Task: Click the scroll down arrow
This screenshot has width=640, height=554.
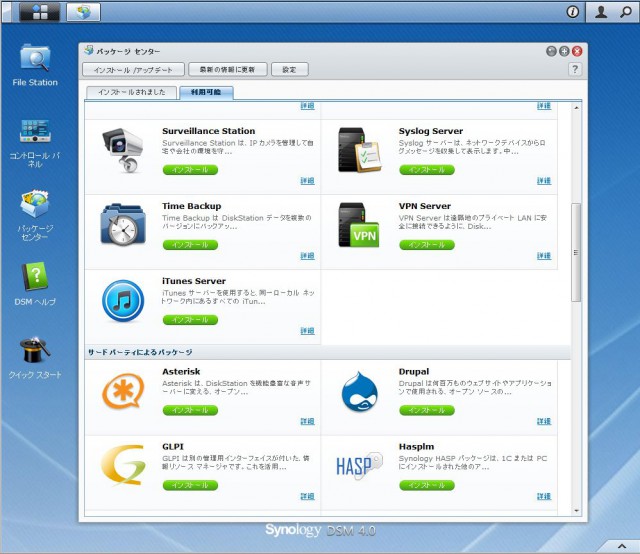Action: [576, 511]
